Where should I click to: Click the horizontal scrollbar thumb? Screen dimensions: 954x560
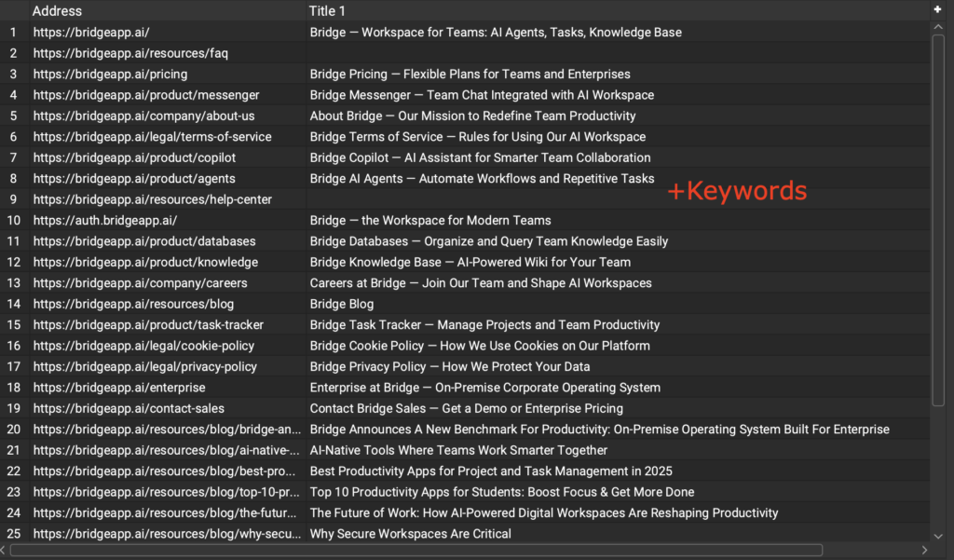tap(416, 550)
